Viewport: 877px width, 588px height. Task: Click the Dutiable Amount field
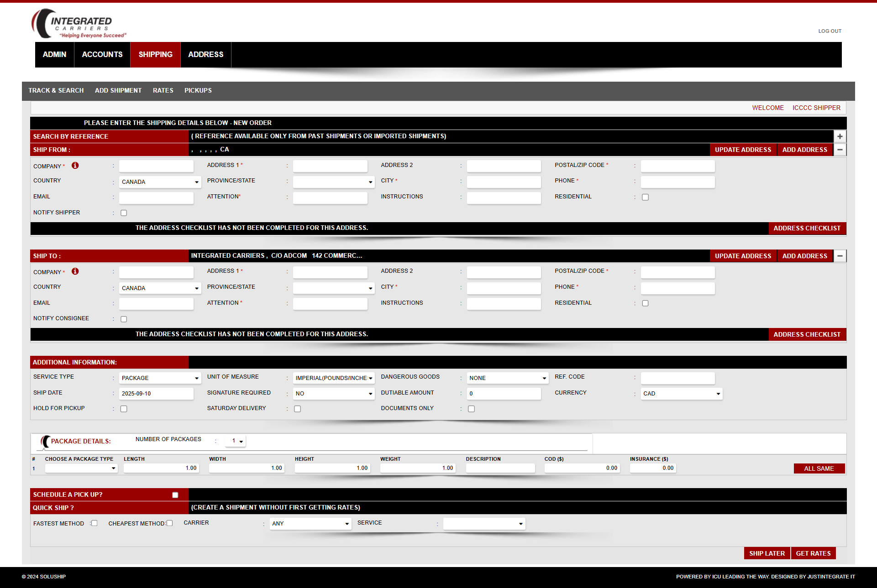click(504, 394)
